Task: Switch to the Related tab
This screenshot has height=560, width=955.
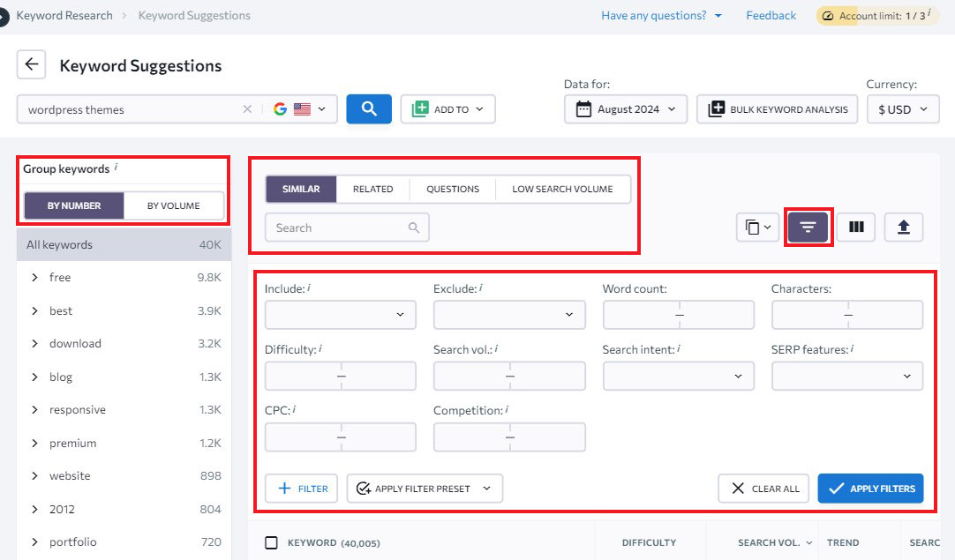Action: coord(372,189)
